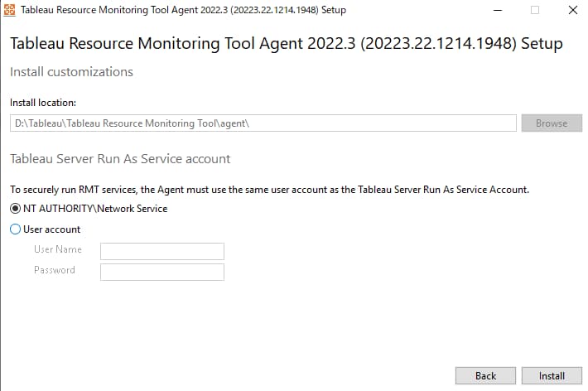Click the 'User Name' field label
Image resolution: width=588 pixels, height=391 pixels.
point(58,249)
